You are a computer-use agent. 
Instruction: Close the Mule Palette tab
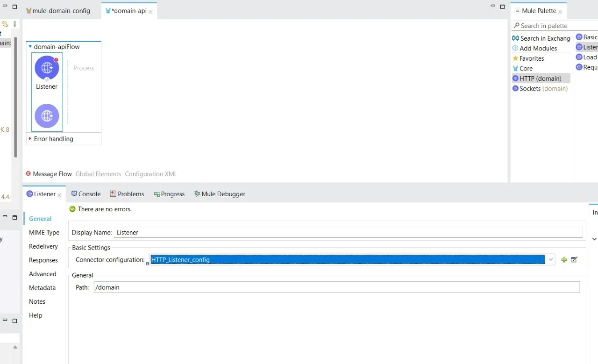coord(560,12)
